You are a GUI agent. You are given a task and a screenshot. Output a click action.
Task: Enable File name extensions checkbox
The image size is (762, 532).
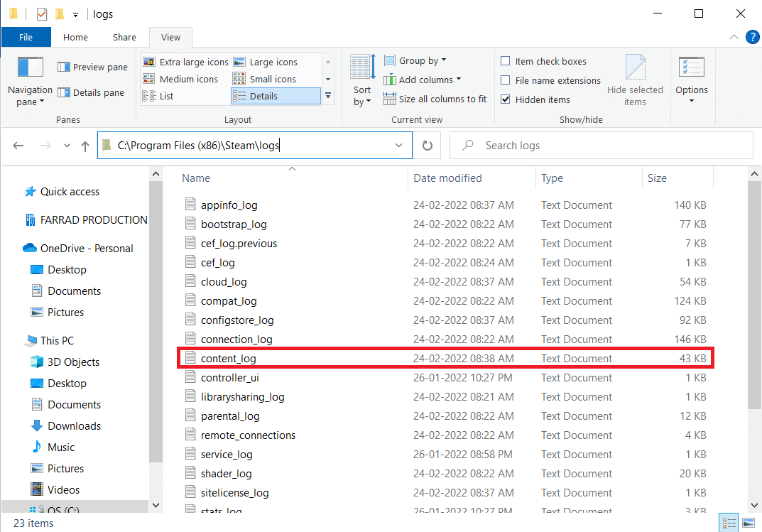click(x=506, y=80)
